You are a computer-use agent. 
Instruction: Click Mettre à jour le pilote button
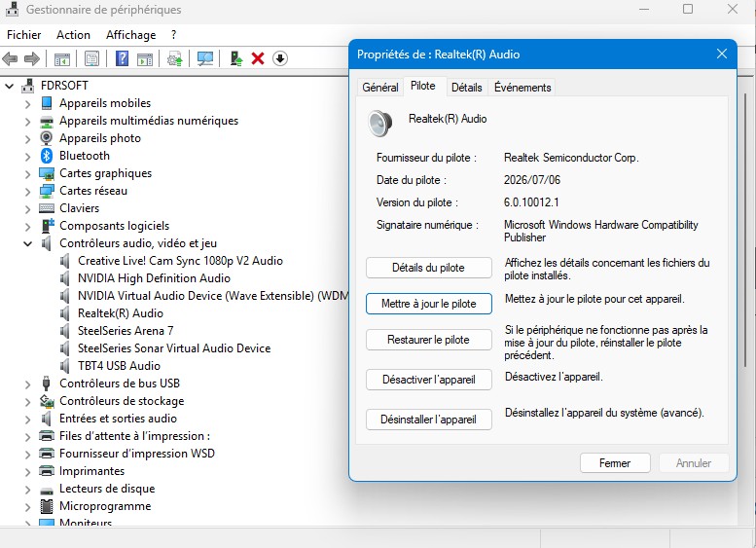(429, 304)
